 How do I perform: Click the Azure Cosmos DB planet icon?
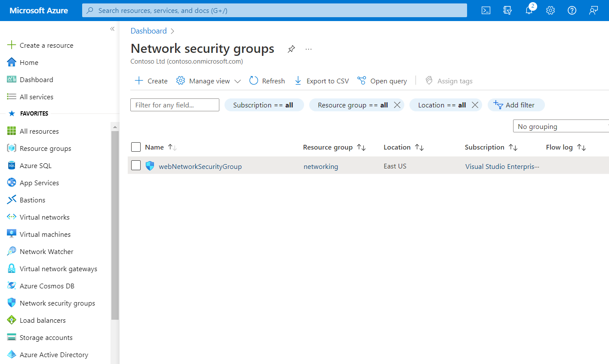(12, 286)
